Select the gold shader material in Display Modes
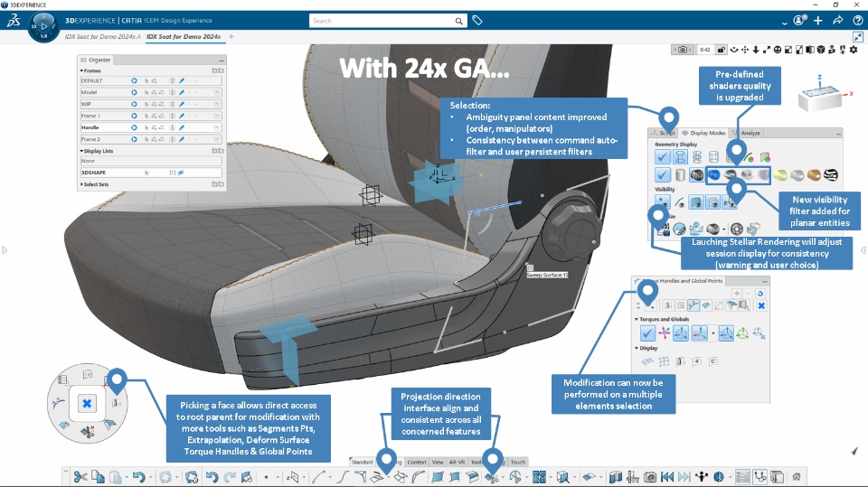 click(814, 175)
